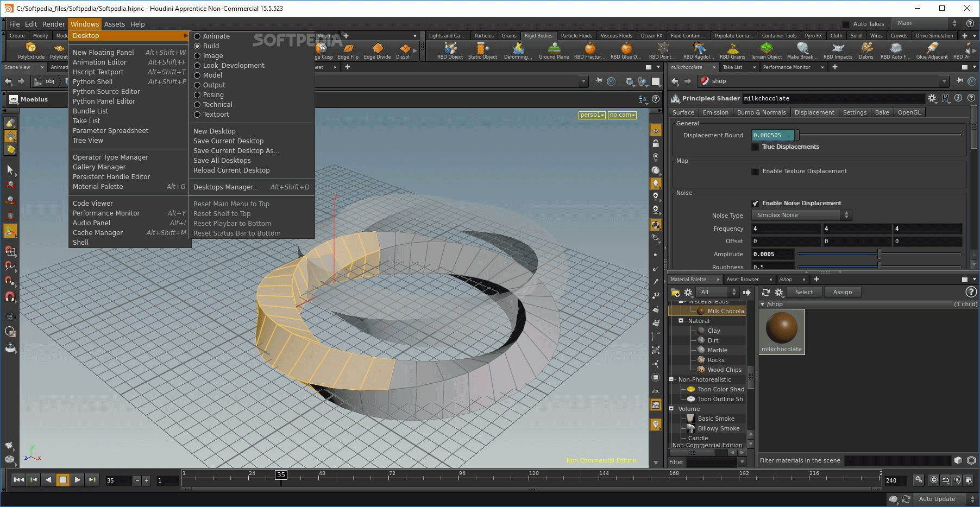980x507 pixels.
Task: Click the Debris shelf tool
Action: tap(866, 50)
